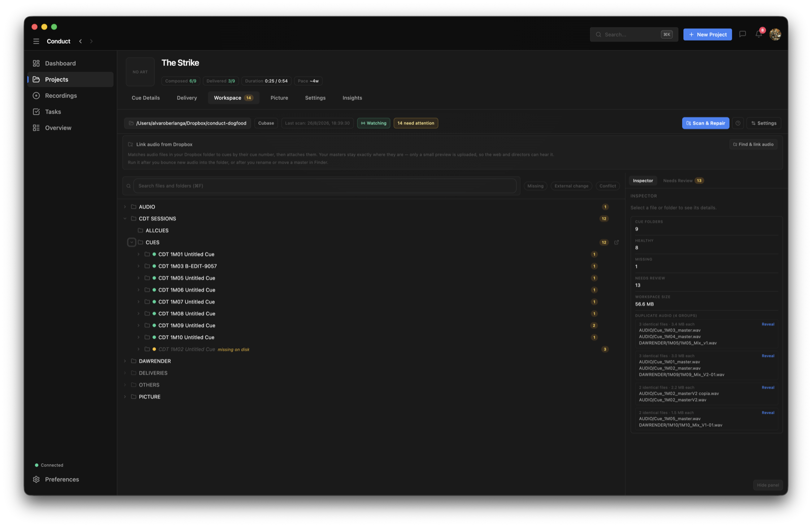The height and width of the screenshot is (527, 812).
Task: Select CDT 1M06 Untitled Cue row
Action: point(371,290)
